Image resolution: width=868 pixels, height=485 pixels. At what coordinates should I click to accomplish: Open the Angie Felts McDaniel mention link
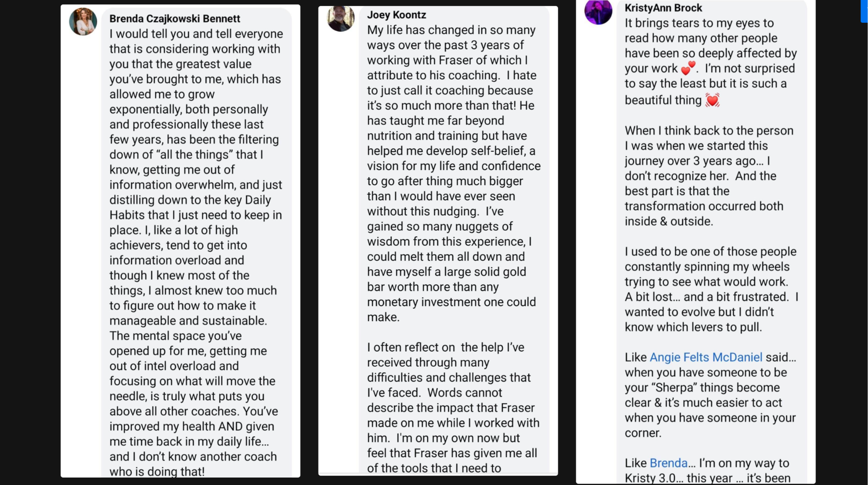click(706, 357)
